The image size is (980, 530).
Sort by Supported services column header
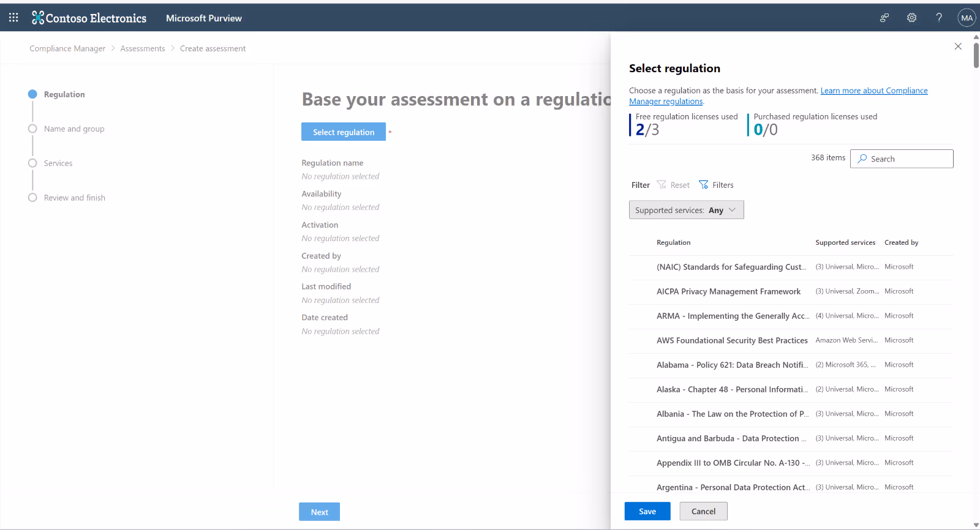(x=845, y=242)
